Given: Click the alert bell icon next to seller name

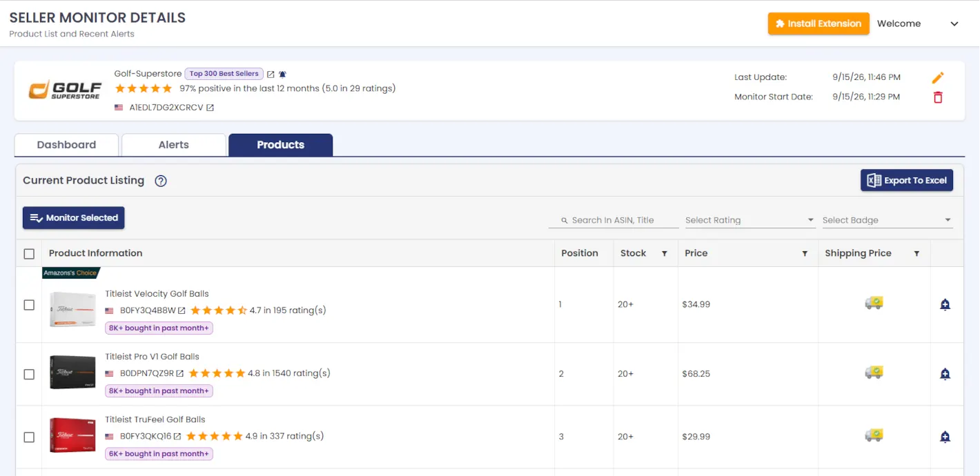Looking at the screenshot, I should [x=282, y=74].
